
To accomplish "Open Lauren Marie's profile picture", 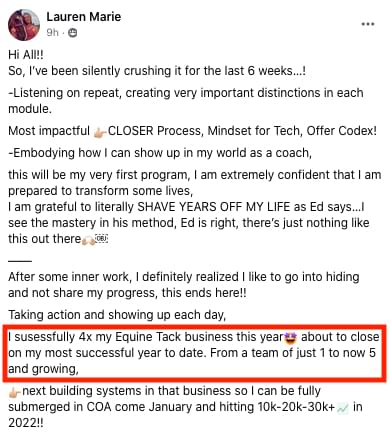I will coord(24,25).
